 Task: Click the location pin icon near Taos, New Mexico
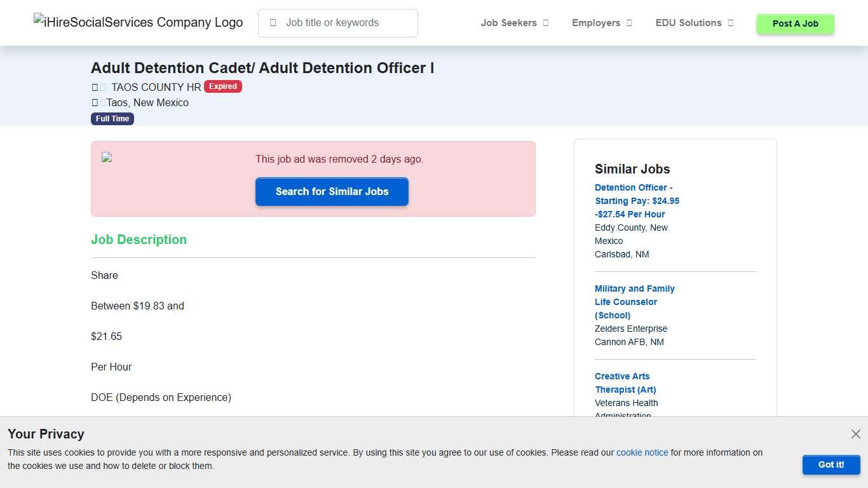click(x=95, y=102)
